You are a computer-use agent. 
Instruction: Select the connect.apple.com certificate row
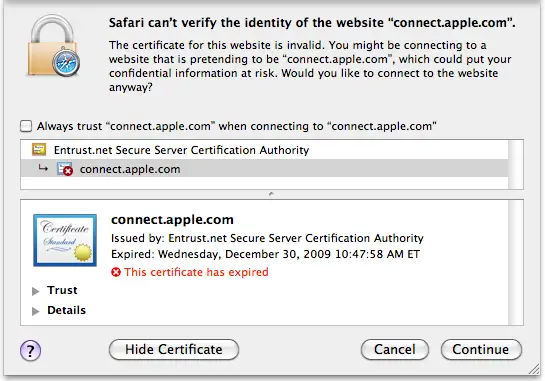264,169
